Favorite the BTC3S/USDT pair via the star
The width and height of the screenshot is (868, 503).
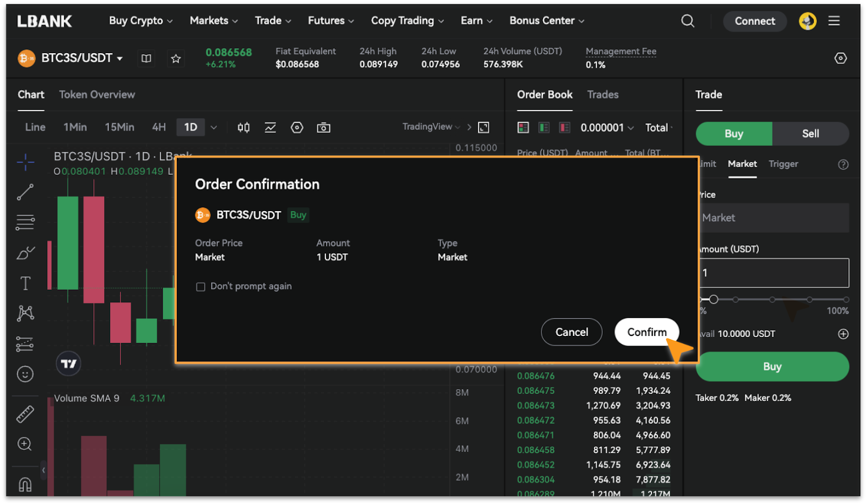[x=176, y=58]
